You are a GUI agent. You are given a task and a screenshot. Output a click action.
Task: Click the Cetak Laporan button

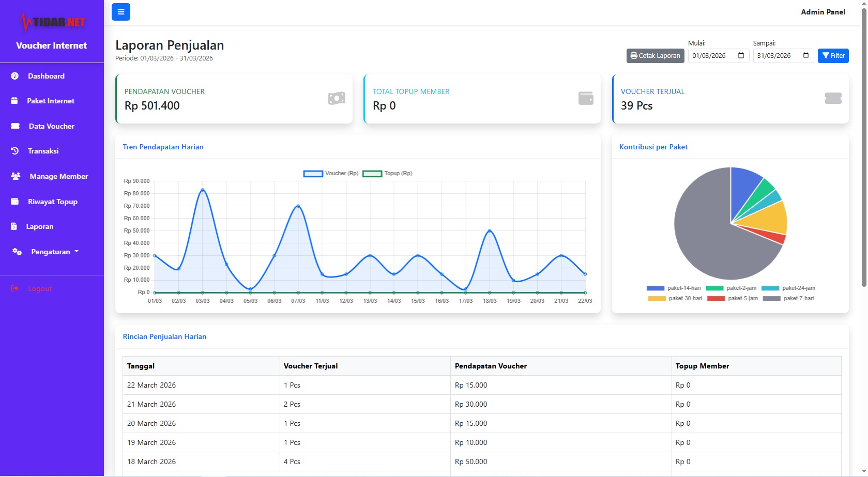[656, 56]
